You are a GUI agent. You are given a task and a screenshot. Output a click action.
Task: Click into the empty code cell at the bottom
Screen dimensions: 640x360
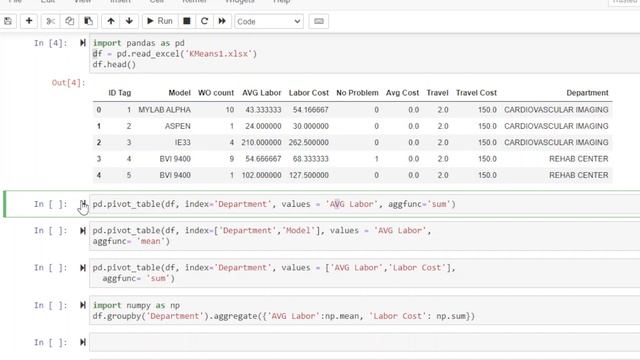[x=364, y=342]
